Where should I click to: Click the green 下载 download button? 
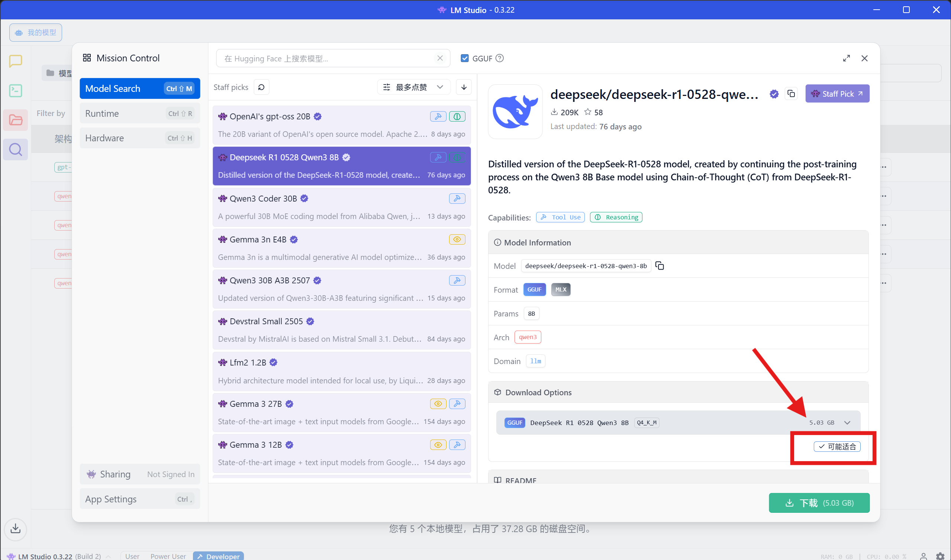[819, 503]
